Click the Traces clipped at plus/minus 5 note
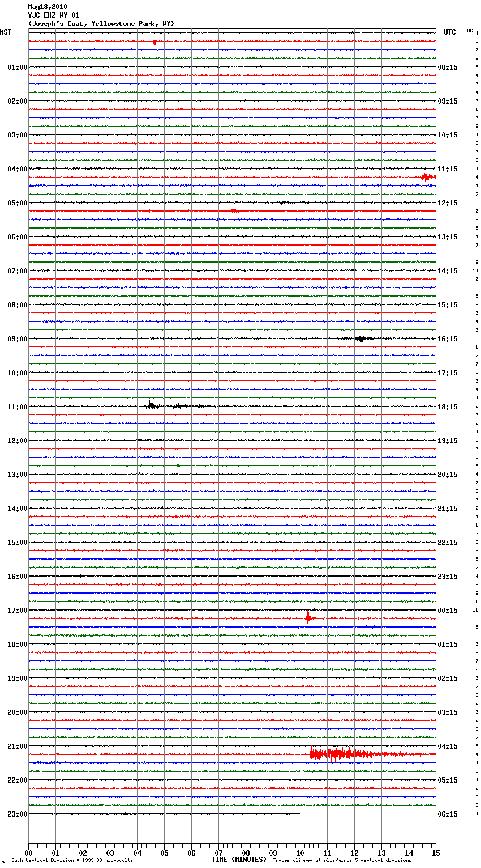 point(342,861)
